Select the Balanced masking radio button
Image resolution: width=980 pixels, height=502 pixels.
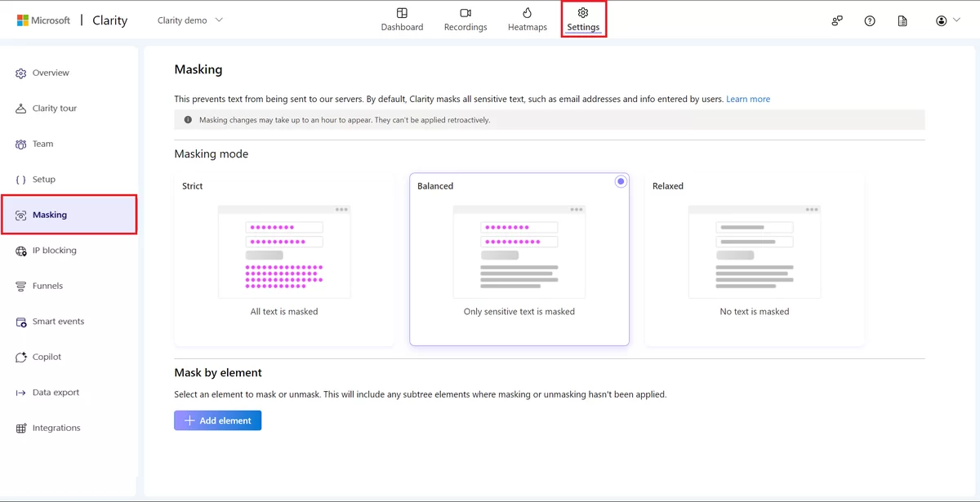coord(621,181)
